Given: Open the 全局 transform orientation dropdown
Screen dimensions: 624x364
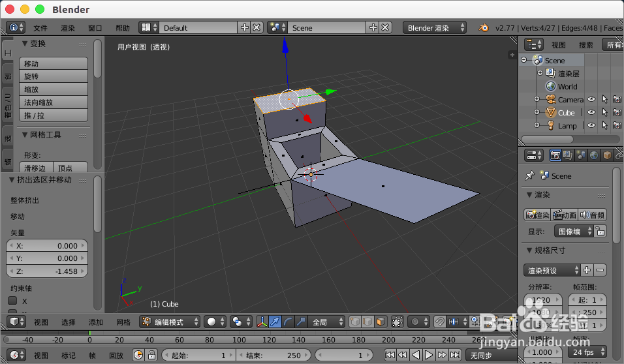Looking at the screenshot, I should point(326,322).
